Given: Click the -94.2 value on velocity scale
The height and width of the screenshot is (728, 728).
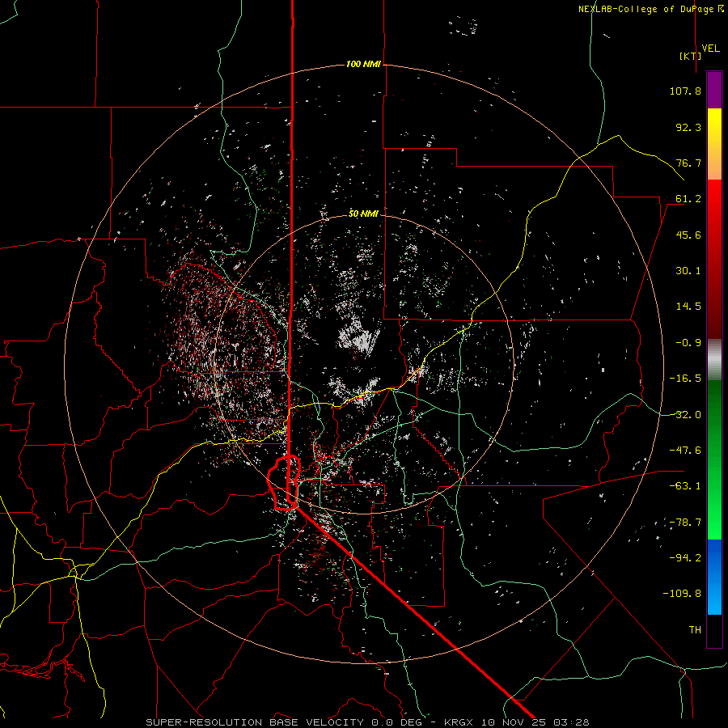Looking at the screenshot, I should [x=685, y=558].
